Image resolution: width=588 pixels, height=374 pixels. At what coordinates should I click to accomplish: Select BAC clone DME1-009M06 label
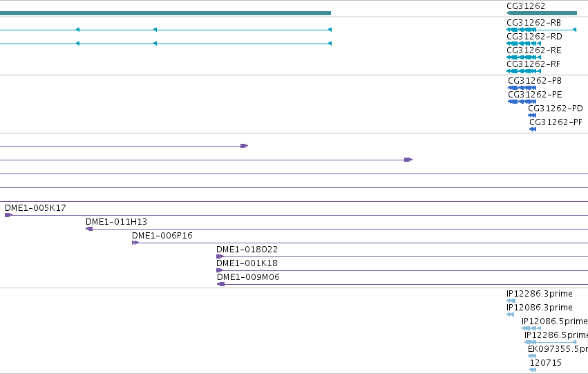(248, 278)
